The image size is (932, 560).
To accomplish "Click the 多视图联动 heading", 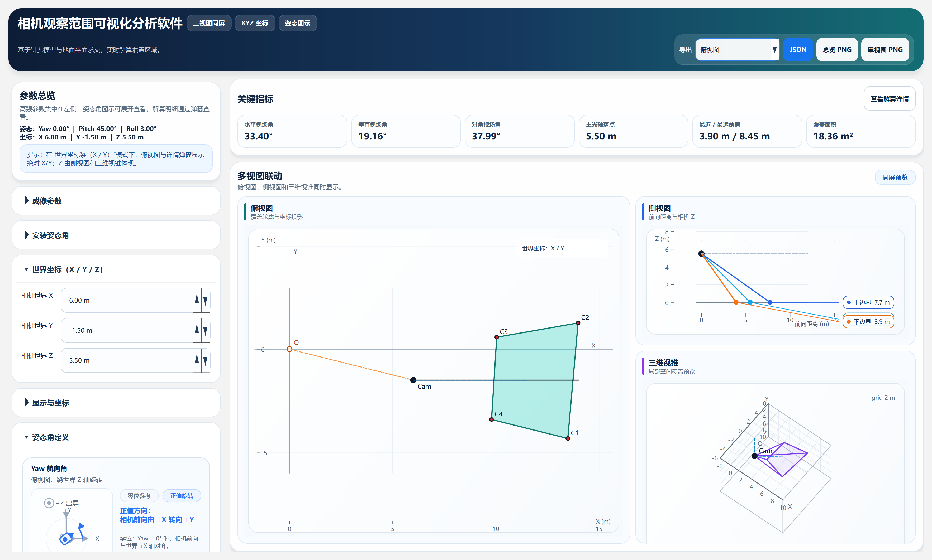I will 259,176.
